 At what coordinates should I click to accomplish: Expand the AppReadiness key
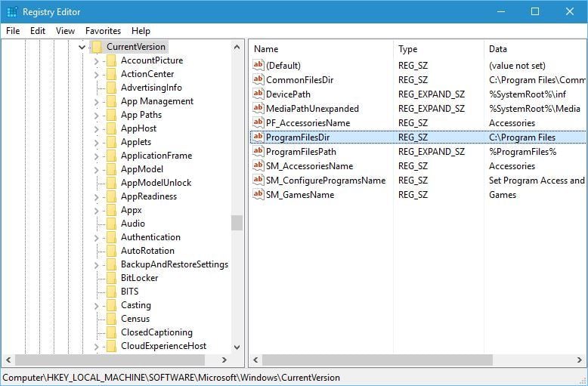[97, 197]
